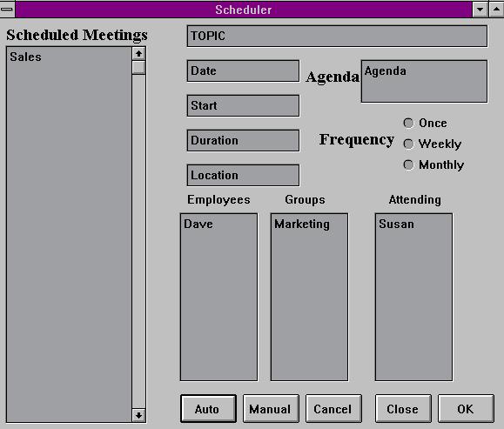Click the scroll up arrow in meetings list
Image resolution: width=504 pixels, height=429 pixels.
[139, 54]
